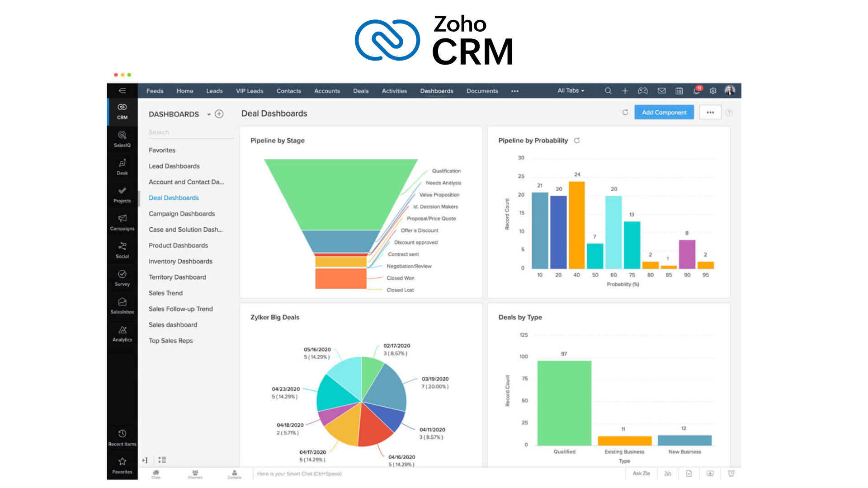Open Favorites star in sidebar
The height and width of the screenshot is (488, 868).
[x=122, y=465]
